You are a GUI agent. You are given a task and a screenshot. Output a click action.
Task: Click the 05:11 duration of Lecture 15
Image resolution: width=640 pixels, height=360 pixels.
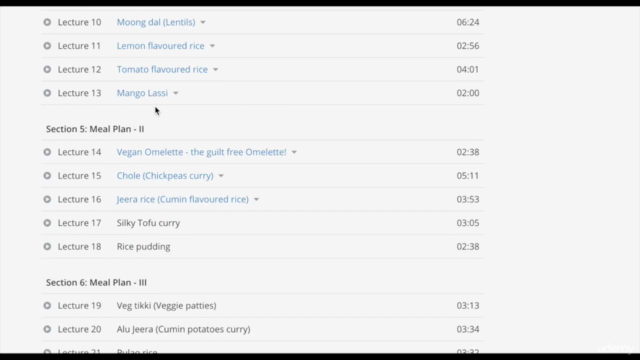pyautogui.click(x=468, y=176)
